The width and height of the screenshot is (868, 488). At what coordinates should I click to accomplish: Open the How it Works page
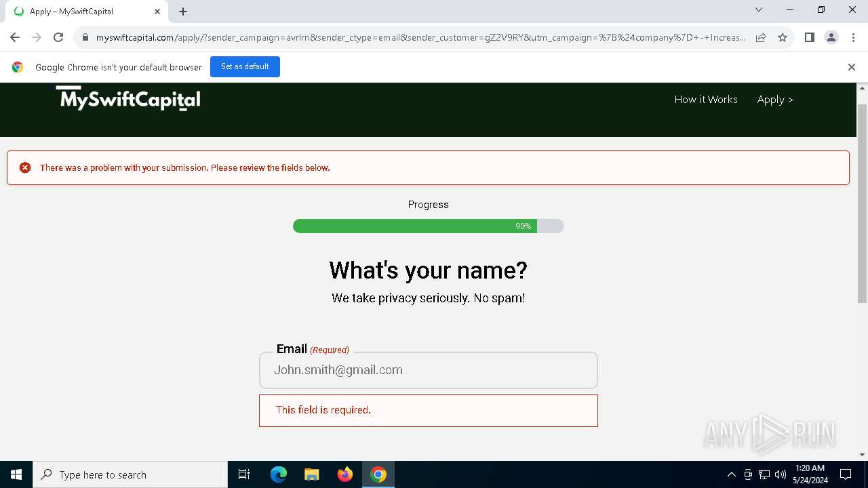(706, 100)
